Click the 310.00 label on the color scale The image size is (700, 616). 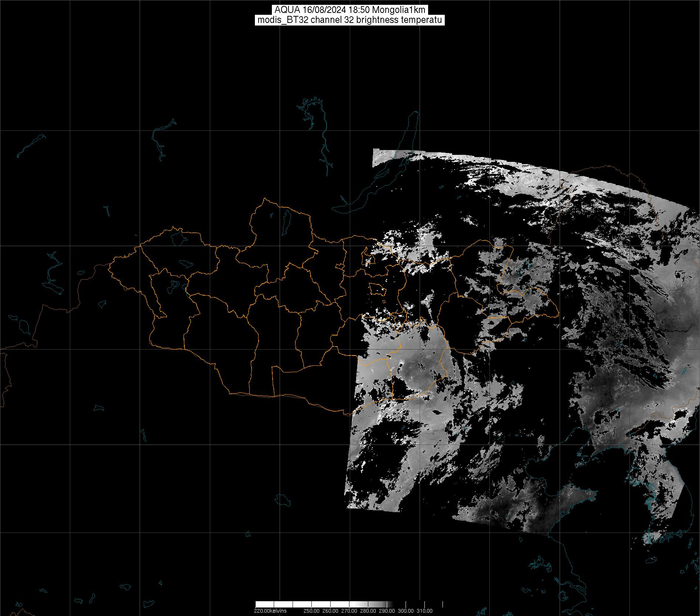(x=424, y=611)
